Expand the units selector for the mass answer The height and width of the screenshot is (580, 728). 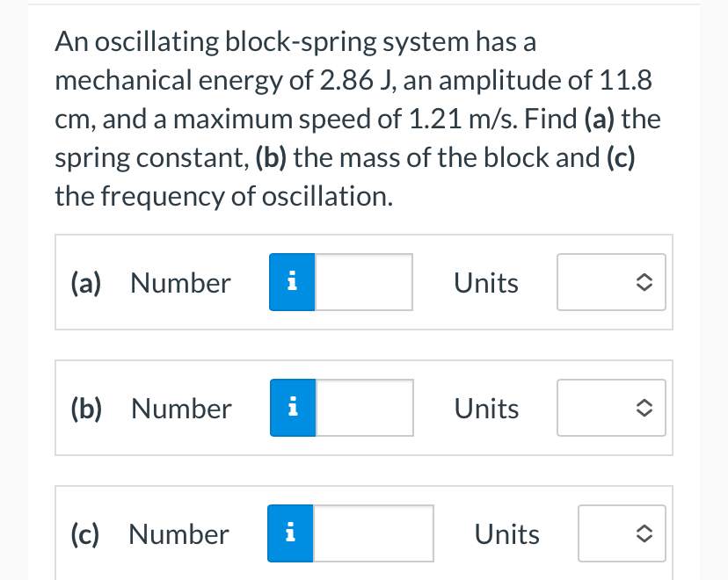click(x=611, y=408)
